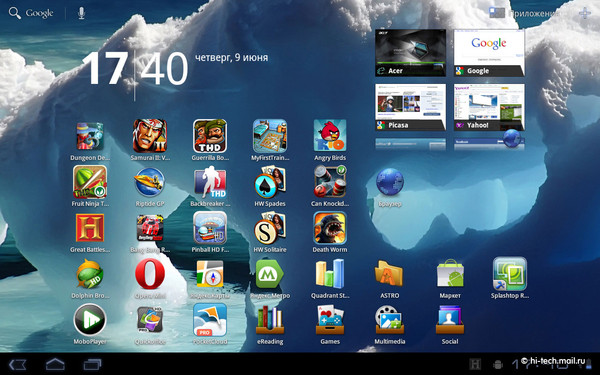Open Яндекс.Карты maps app
600x375 pixels.
coord(210,274)
